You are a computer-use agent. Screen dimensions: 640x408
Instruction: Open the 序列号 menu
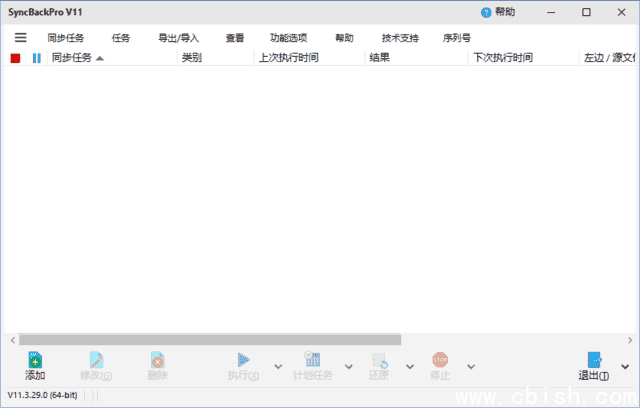457,38
